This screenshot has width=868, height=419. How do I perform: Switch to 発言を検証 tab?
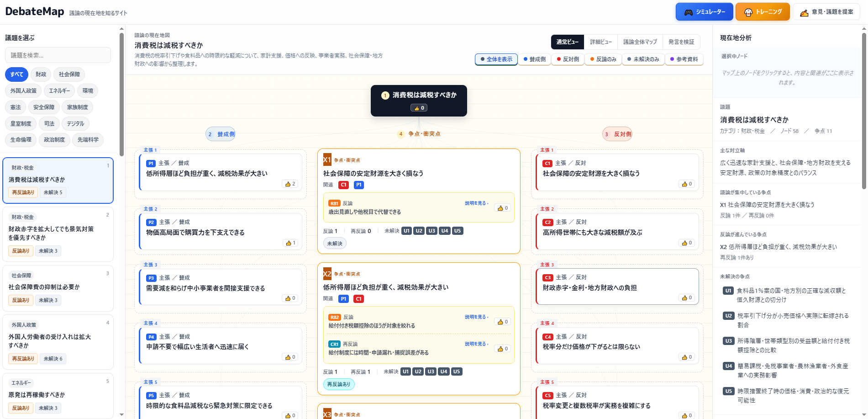[x=681, y=42]
